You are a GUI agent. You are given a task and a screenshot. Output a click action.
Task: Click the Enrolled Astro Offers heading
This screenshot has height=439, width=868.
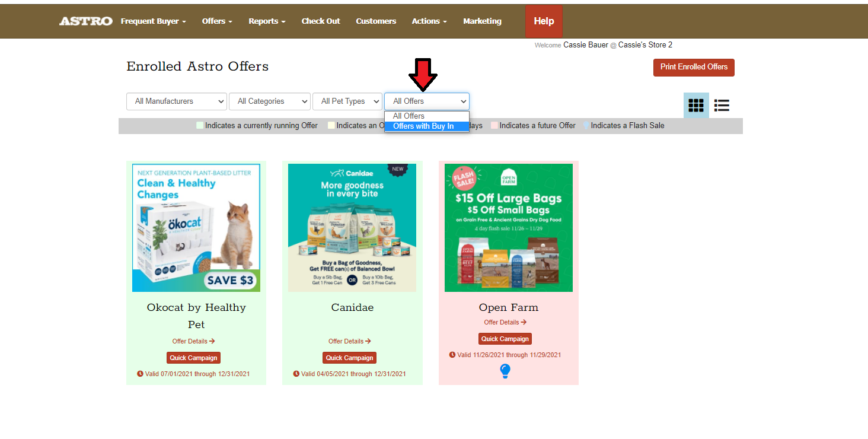(x=197, y=66)
